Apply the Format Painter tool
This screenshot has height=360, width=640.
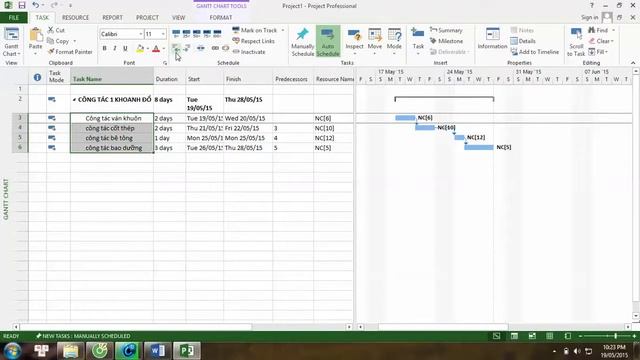click(x=70, y=52)
